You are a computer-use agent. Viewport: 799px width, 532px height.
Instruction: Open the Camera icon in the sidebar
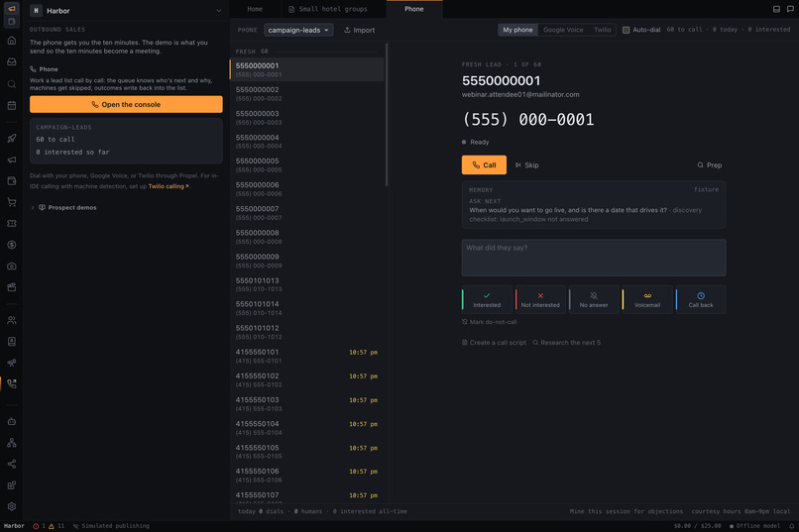pos(12,266)
